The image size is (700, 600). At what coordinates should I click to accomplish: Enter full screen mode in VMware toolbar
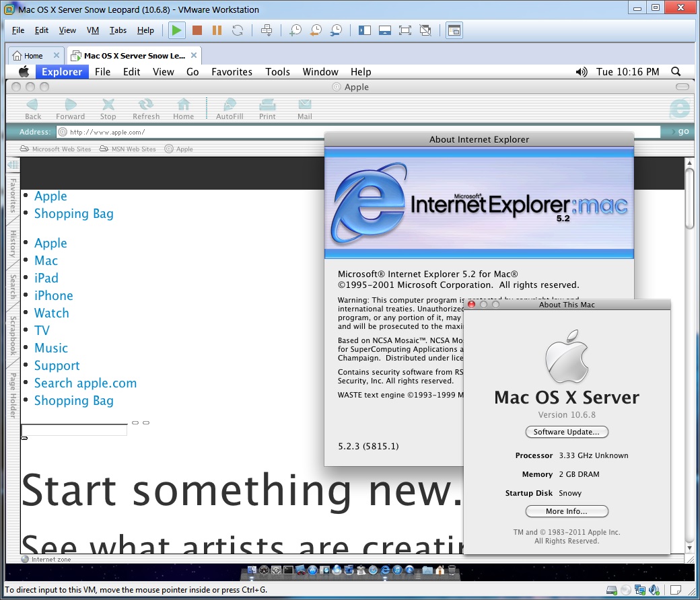[405, 30]
